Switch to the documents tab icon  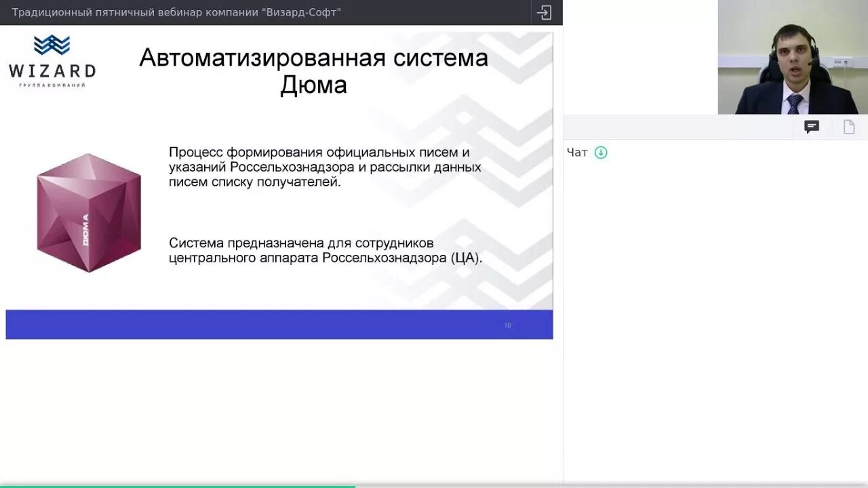(x=849, y=127)
